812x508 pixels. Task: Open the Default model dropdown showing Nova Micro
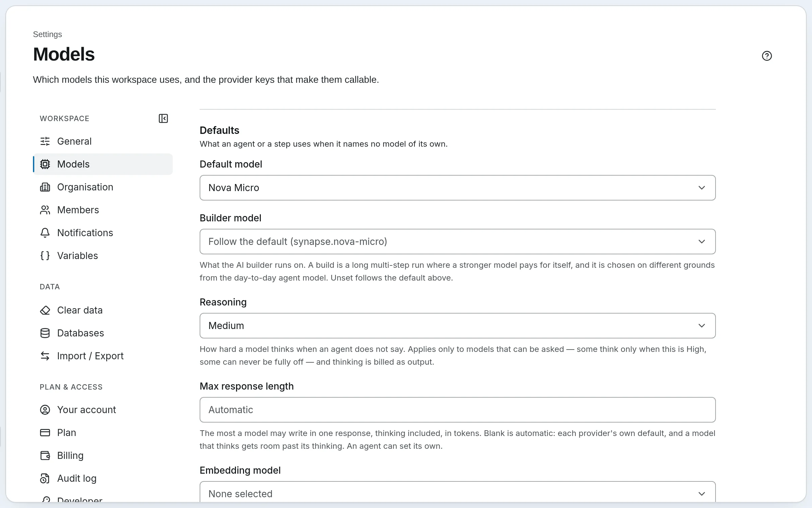coord(457,188)
